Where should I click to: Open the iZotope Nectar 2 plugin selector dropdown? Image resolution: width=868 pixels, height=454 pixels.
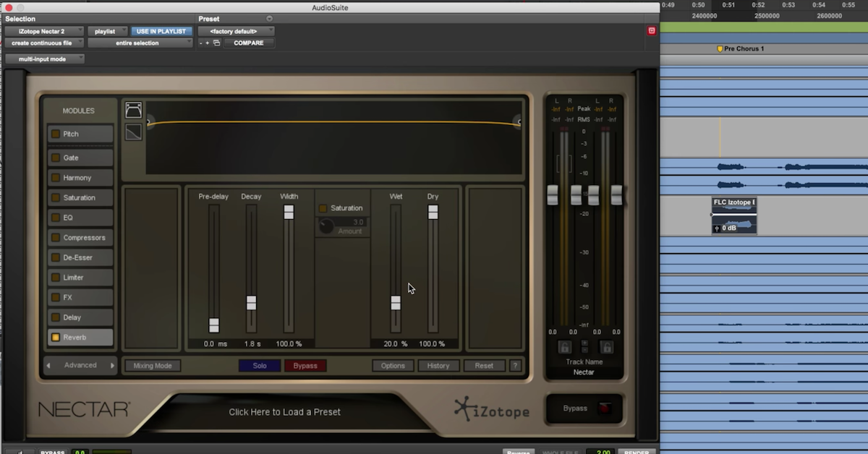(x=44, y=31)
